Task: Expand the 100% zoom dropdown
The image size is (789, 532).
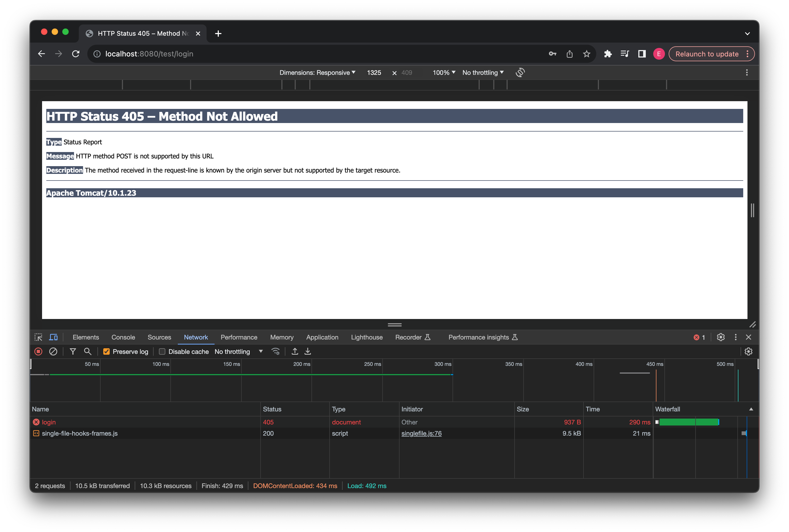Action: [444, 73]
